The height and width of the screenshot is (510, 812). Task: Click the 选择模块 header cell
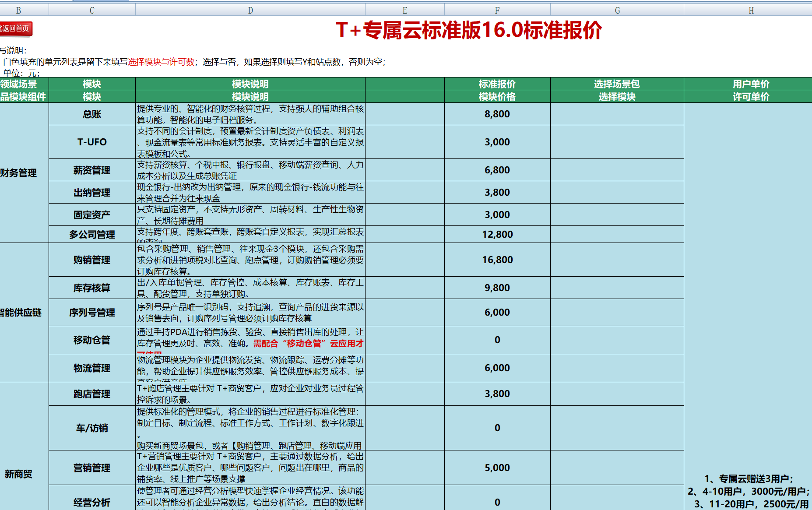(617, 97)
